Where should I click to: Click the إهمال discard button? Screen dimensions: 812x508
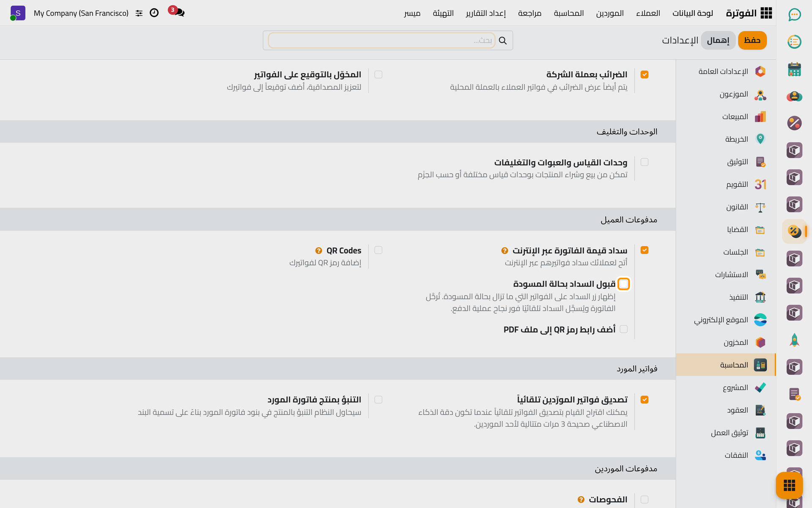point(718,40)
